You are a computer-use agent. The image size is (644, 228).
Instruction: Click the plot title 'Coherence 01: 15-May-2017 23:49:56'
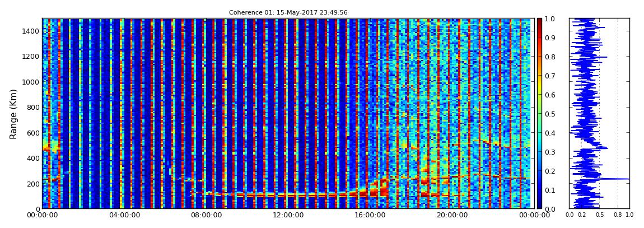pos(288,12)
